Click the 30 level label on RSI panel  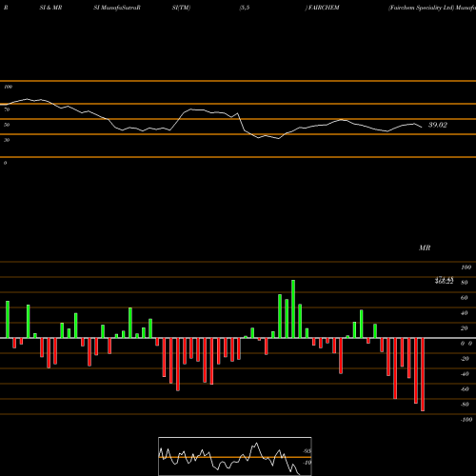(x=7, y=140)
